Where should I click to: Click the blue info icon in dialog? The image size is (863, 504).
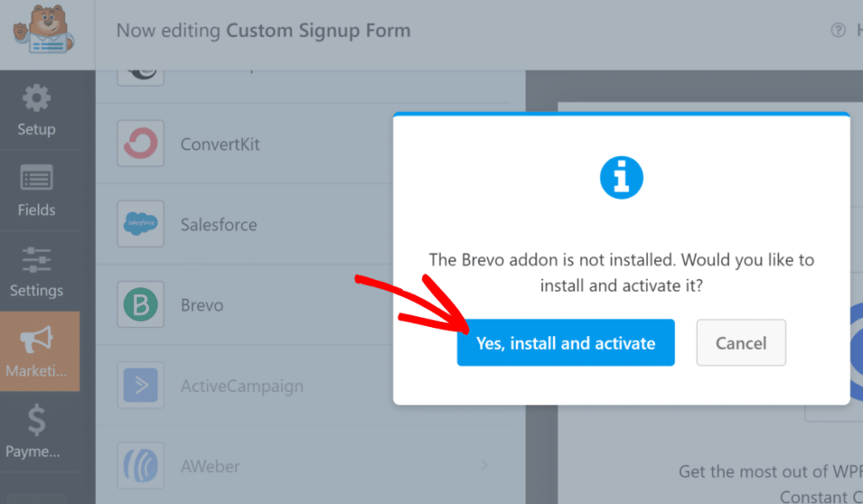[621, 177]
